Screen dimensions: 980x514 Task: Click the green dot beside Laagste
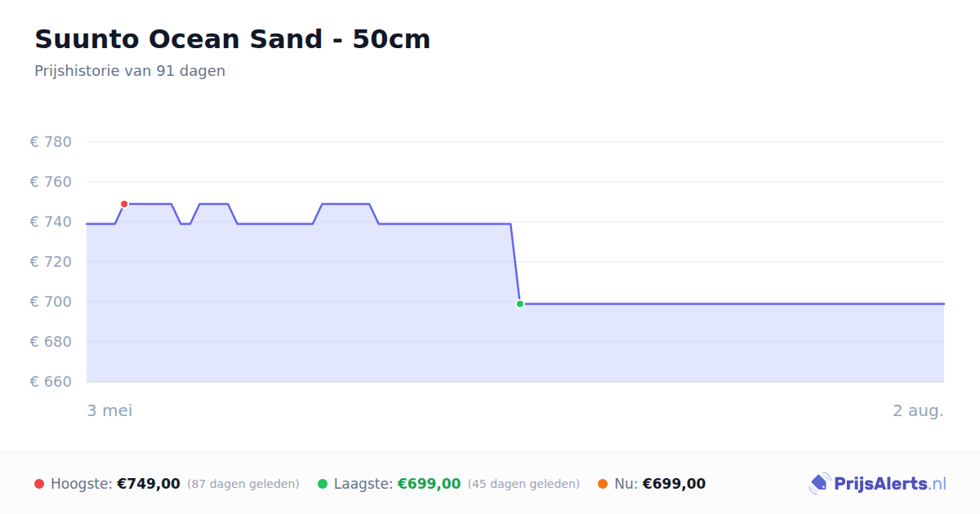point(323,484)
